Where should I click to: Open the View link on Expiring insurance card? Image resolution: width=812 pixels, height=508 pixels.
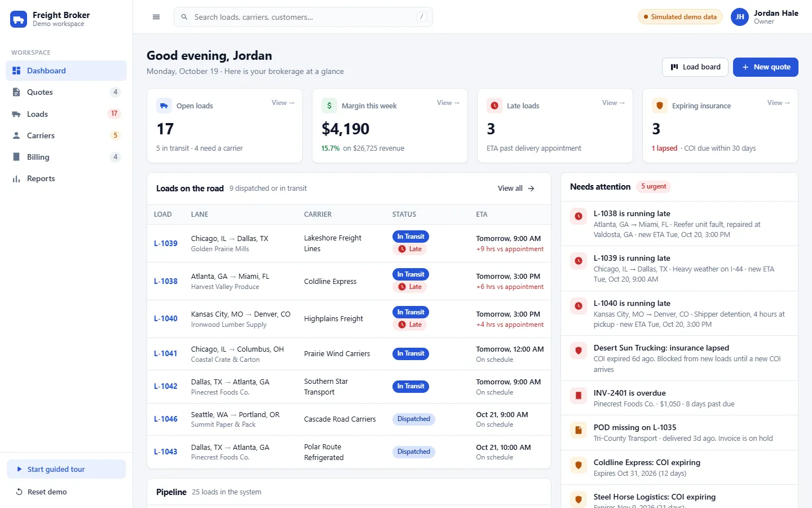click(778, 103)
